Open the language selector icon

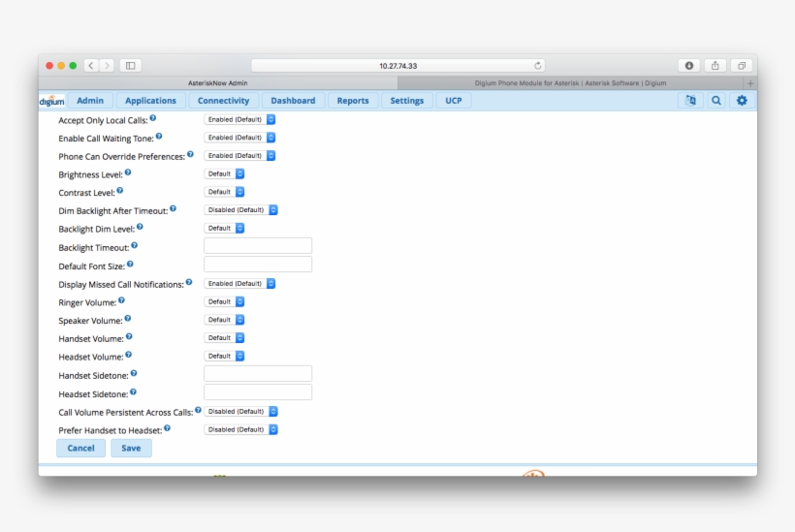coord(690,101)
